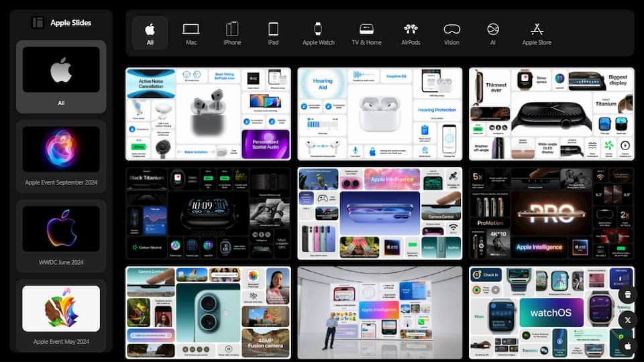Viewport: 644px width, 362px height.
Task: Open the Apple Event May 2024 collection
Action: coord(61,315)
